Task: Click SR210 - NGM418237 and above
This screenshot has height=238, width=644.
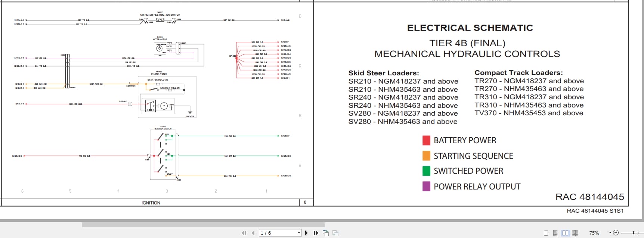Action: [403, 81]
